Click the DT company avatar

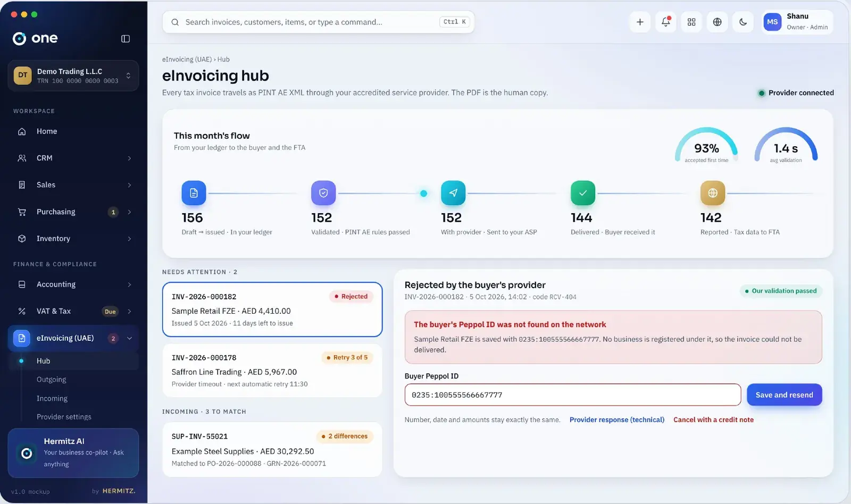point(22,75)
